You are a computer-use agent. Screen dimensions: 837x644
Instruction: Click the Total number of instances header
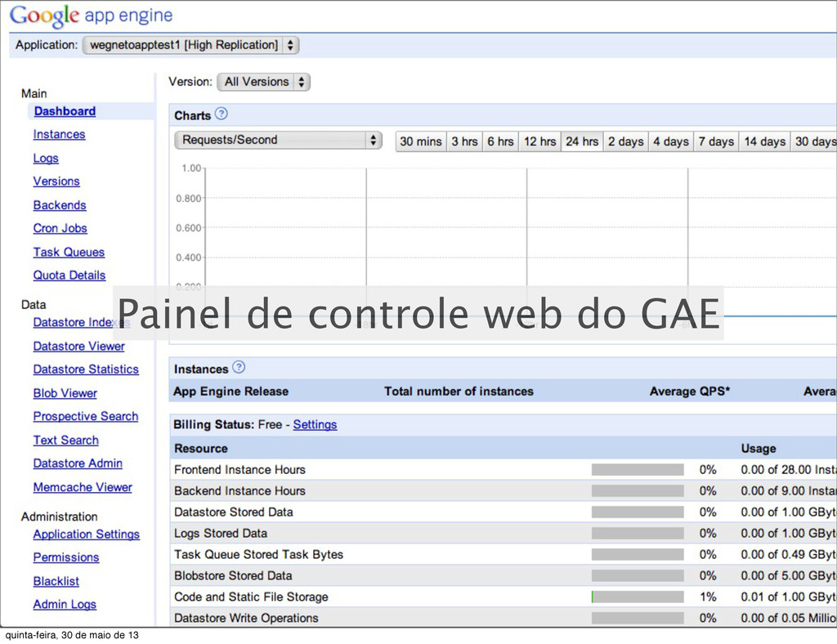click(x=459, y=391)
